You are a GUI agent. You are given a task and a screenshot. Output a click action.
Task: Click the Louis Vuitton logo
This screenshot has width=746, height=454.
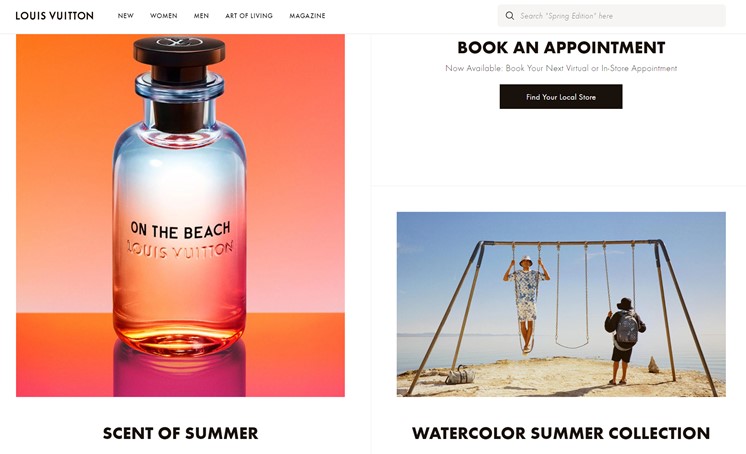coord(55,16)
